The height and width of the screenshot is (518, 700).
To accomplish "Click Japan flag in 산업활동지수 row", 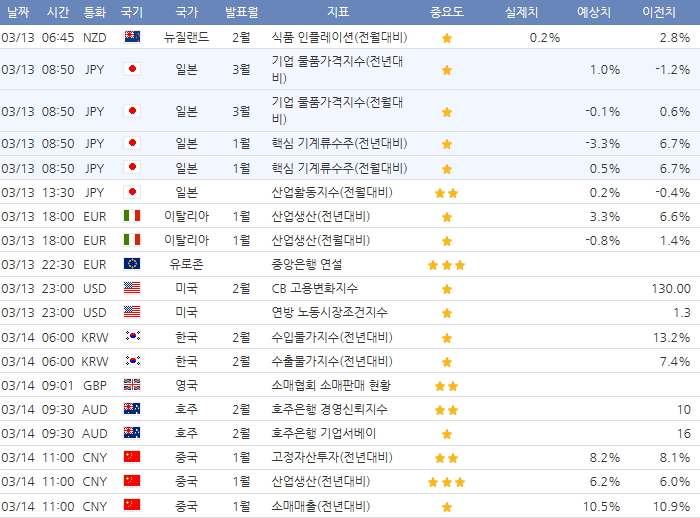I will 132,192.
